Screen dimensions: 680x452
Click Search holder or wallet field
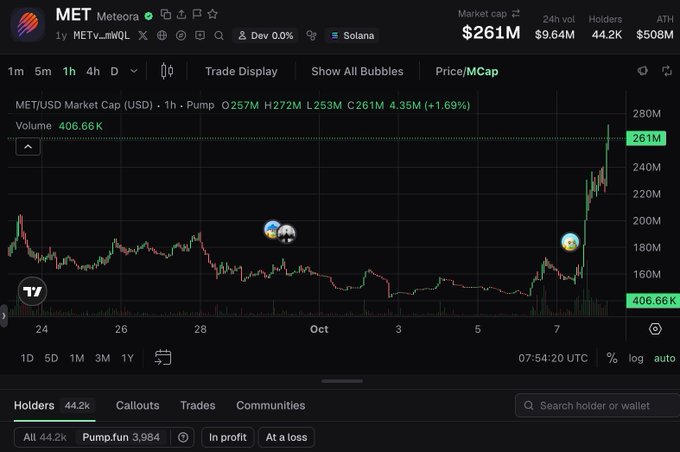[597, 406]
